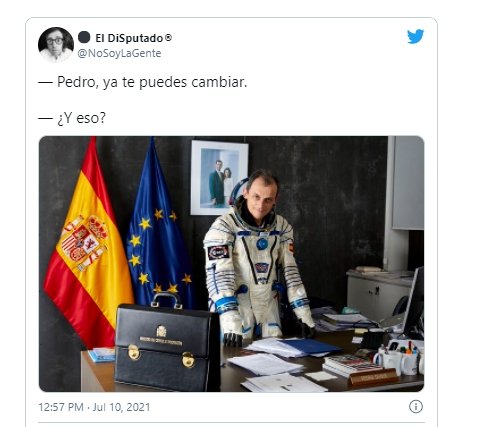
Task: Click the El DiSputado profile avatar
Action: pos(56,45)
